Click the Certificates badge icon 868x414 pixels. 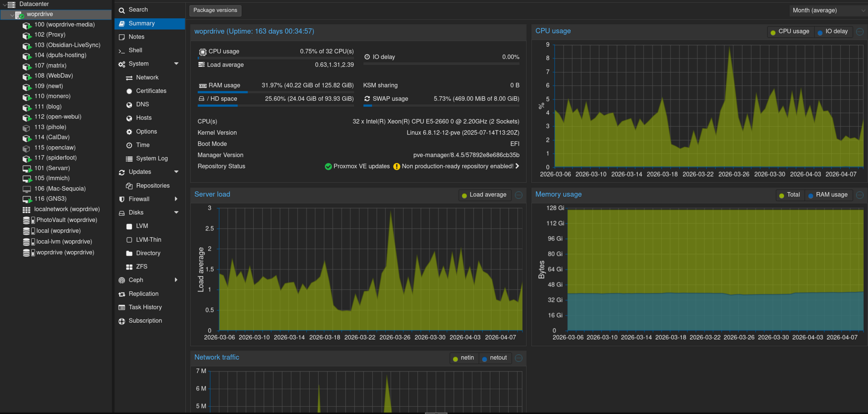tap(129, 91)
